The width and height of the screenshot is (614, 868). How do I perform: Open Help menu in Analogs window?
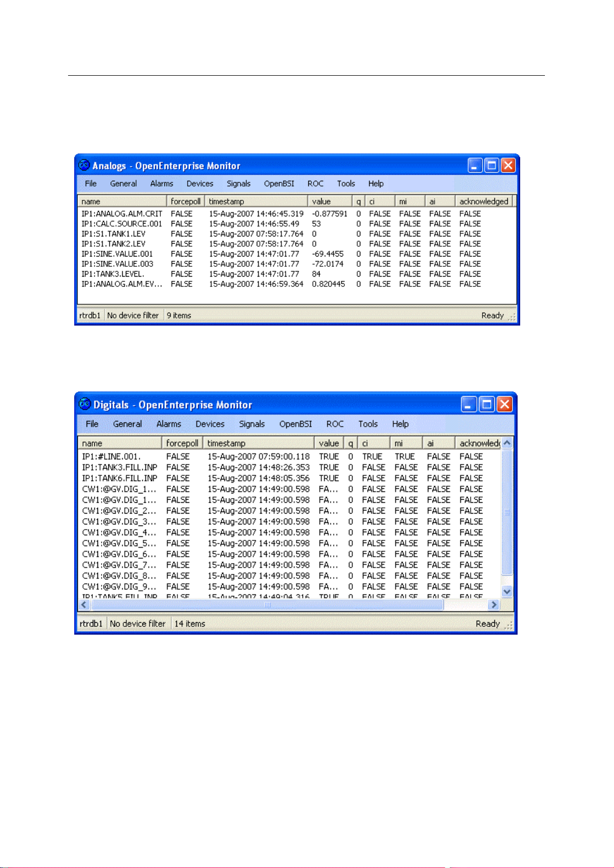(x=376, y=183)
